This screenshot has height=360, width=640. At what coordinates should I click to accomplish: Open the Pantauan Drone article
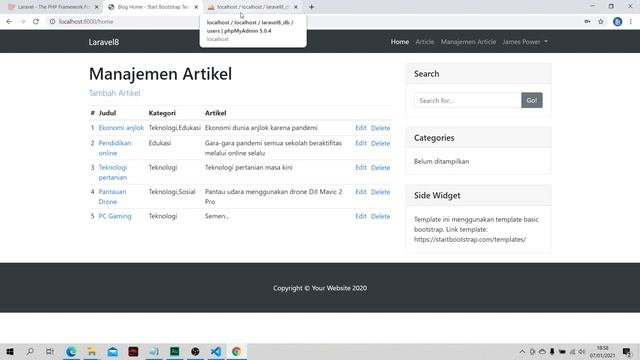[112, 196]
